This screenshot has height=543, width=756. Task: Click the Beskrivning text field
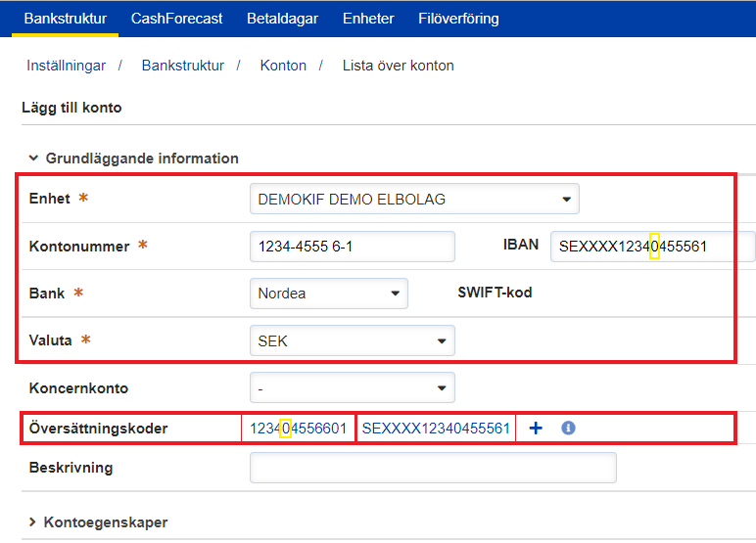pyautogui.click(x=433, y=468)
